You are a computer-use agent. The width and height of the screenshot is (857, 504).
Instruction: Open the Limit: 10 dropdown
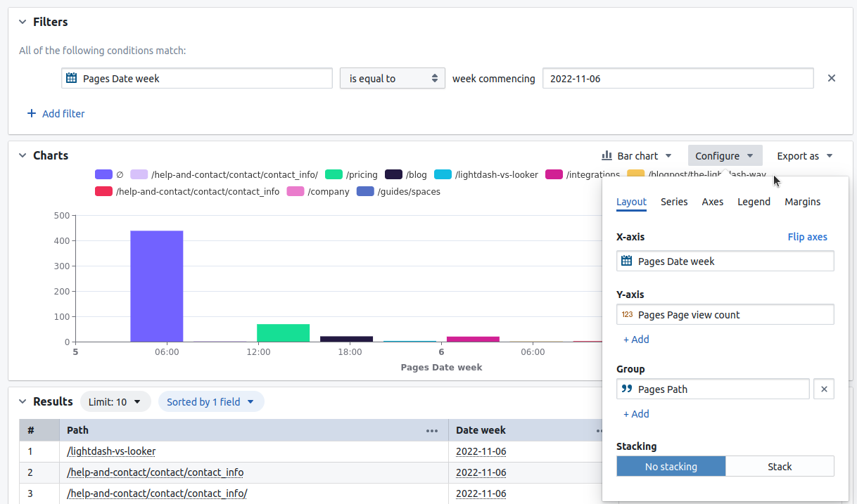(x=115, y=401)
